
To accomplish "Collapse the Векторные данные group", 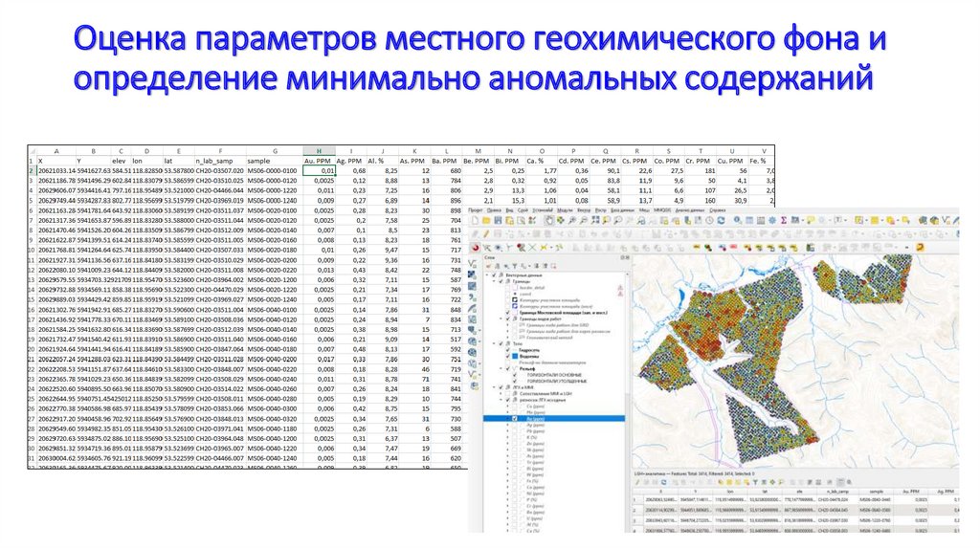I will [x=486, y=275].
